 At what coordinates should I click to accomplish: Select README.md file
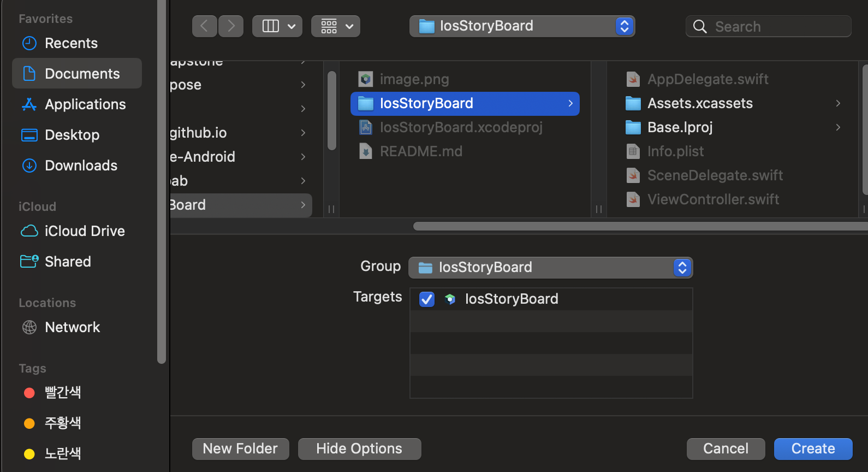(x=465, y=151)
